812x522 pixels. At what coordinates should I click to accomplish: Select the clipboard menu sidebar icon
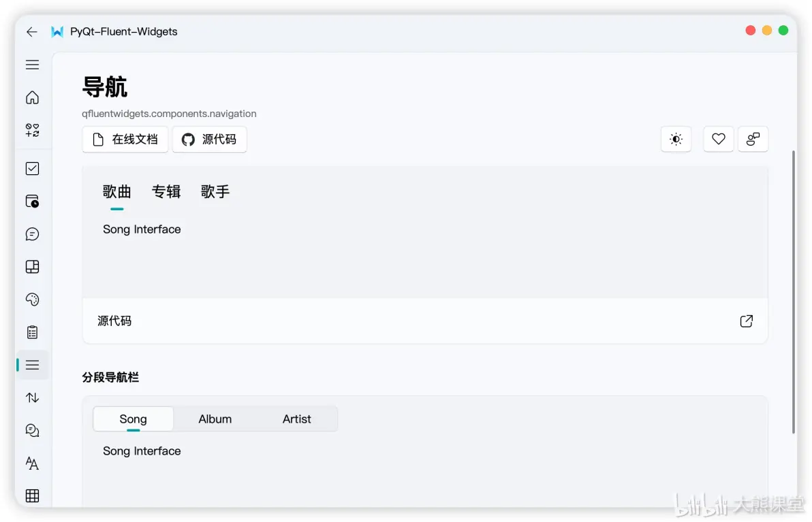pyautogui.click(x=32, y=332)
